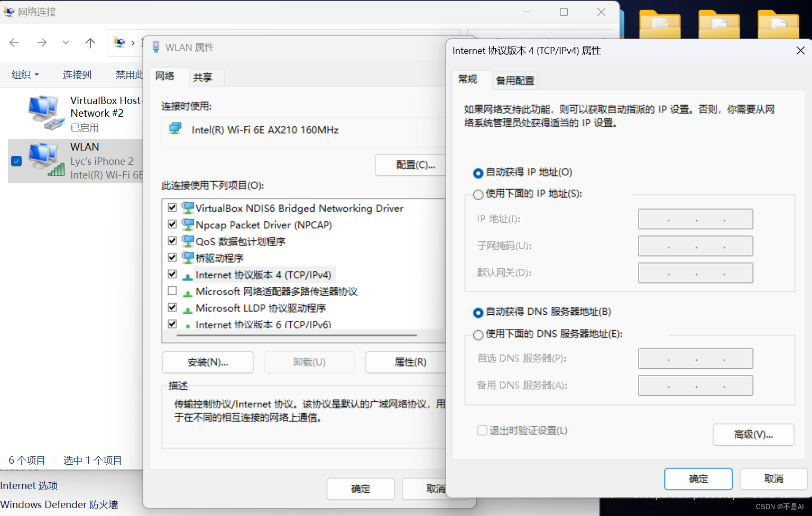
Task: Click the horizontal scrollbar of the items list
Action: tap(297, 335)
